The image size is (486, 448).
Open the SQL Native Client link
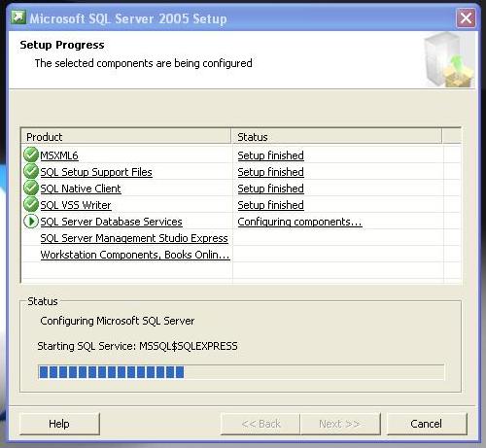tap(81, 189)
